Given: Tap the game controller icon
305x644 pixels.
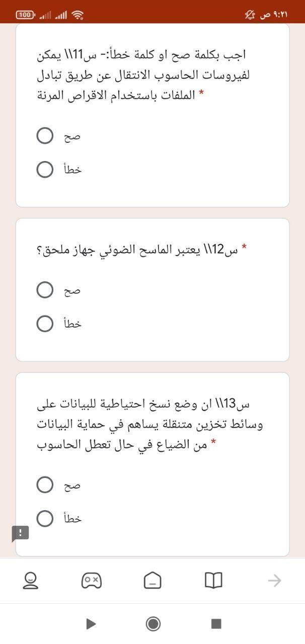Looking at the screenshot, I should [x=92, y=581].
